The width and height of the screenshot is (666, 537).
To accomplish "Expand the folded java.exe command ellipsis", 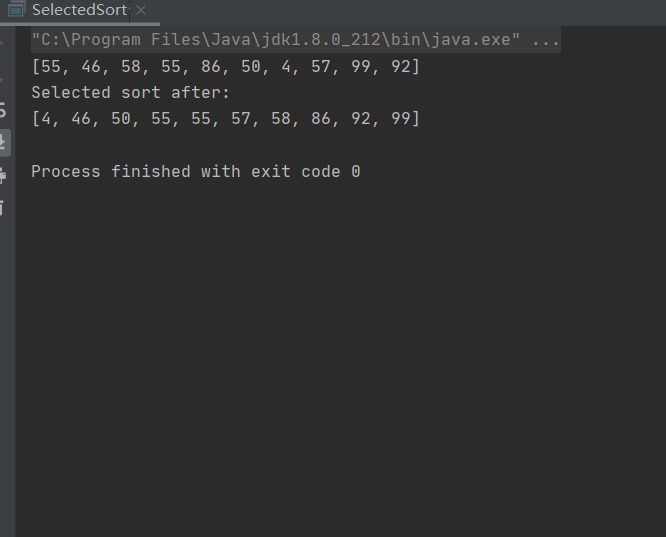I will click(545, 40).
